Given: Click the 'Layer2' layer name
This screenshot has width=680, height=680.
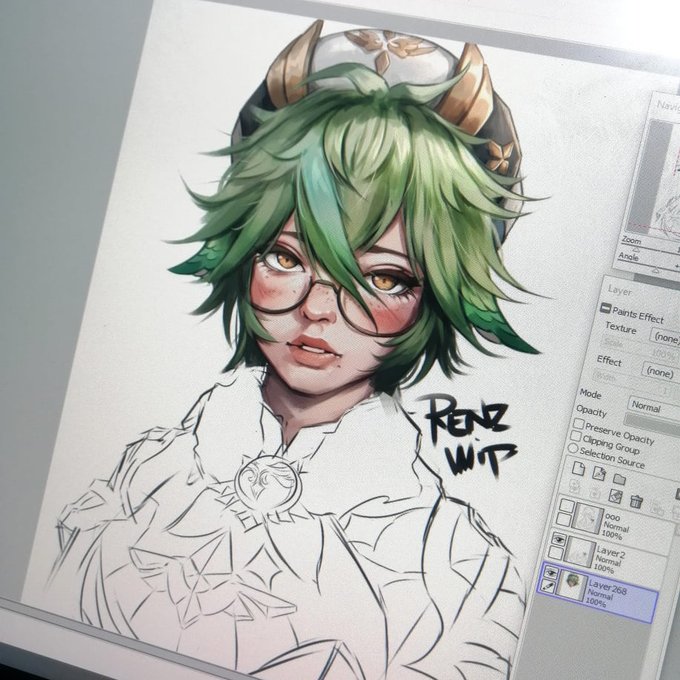Looking at the screenshot, I should click(x=611, y=552).
